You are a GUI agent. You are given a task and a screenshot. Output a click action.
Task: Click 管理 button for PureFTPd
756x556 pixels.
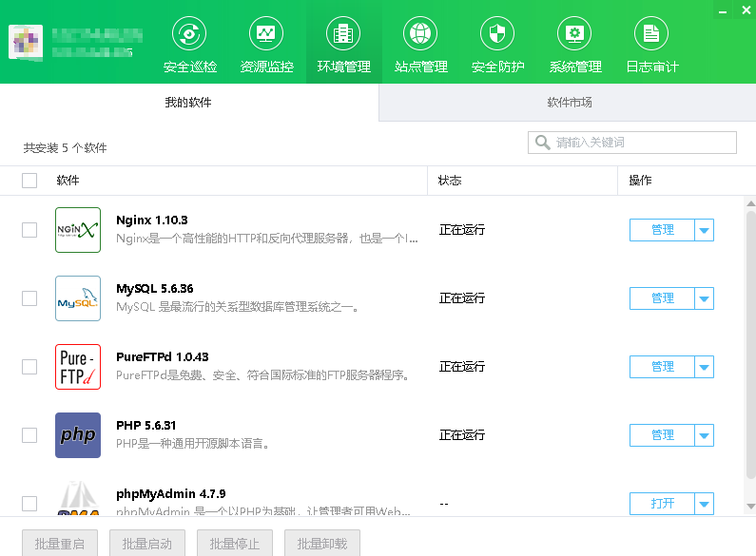(x=662, y=367)
